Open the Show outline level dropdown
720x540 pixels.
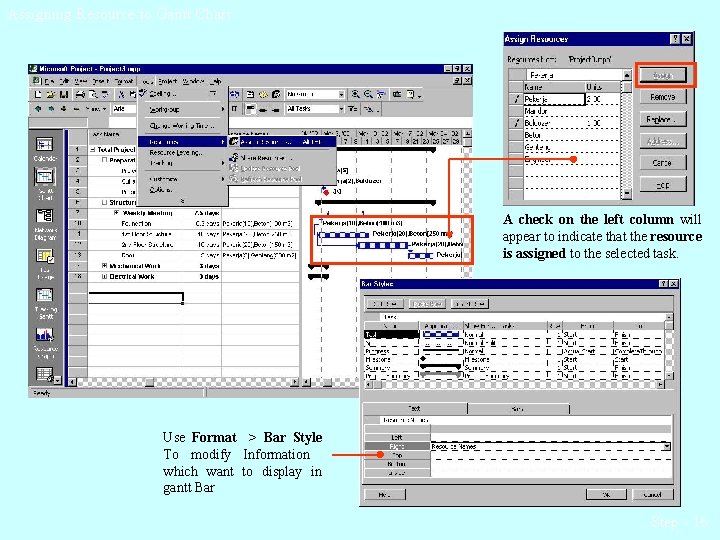[96, 109]
